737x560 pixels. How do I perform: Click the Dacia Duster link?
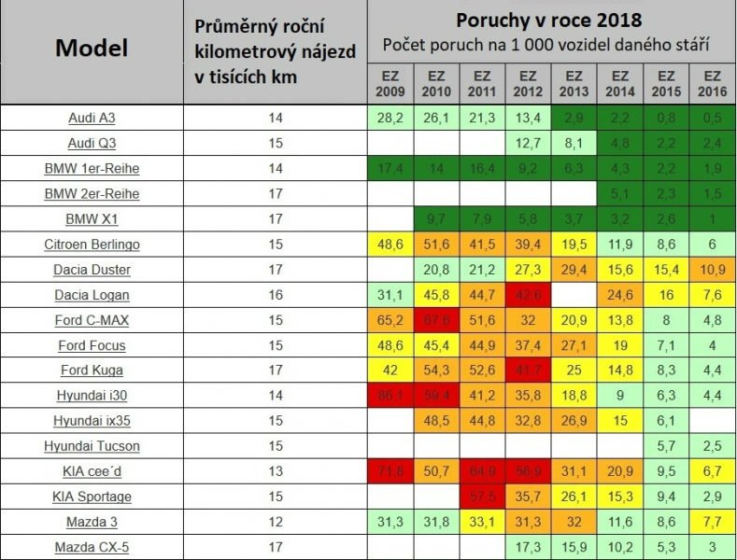click(x=92, y=270)
